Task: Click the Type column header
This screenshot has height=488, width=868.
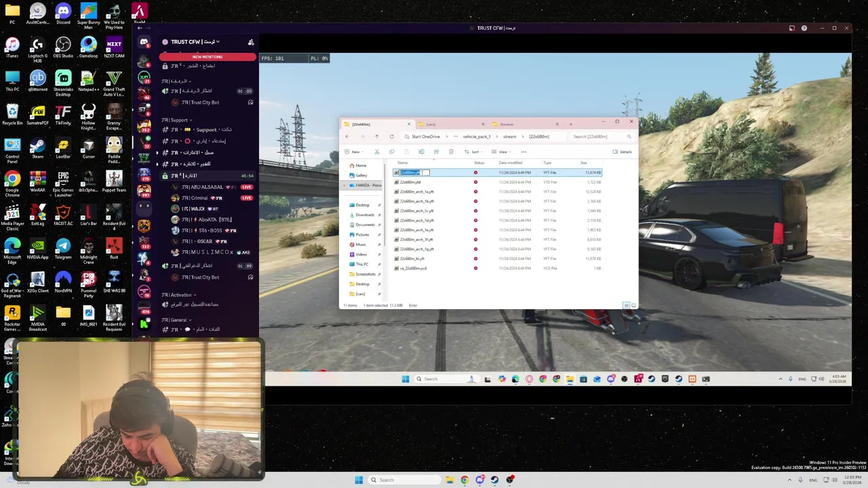Action: click(547, 163)
